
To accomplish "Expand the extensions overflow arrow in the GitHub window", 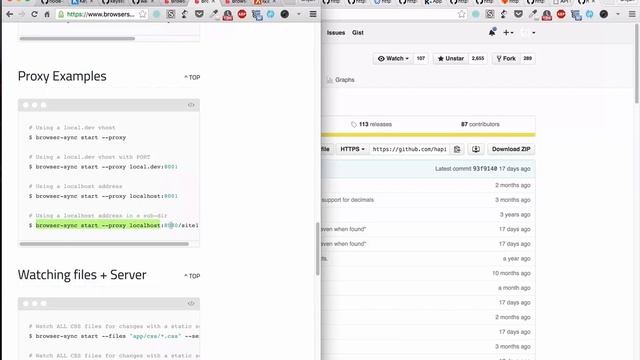I will click(x=618, y=14).
